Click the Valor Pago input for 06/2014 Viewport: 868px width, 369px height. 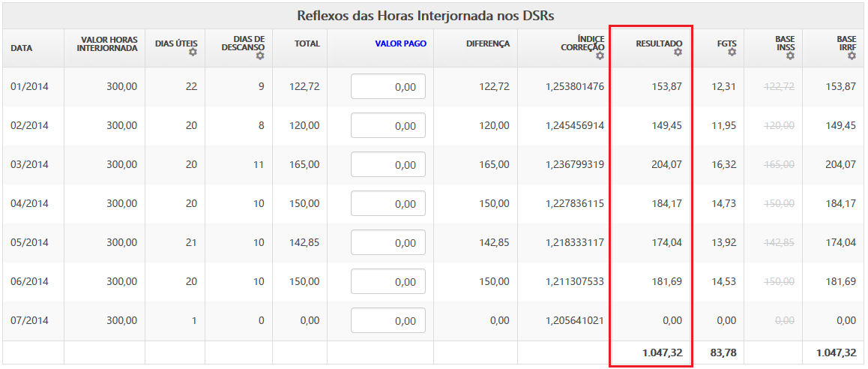point(388,281)
